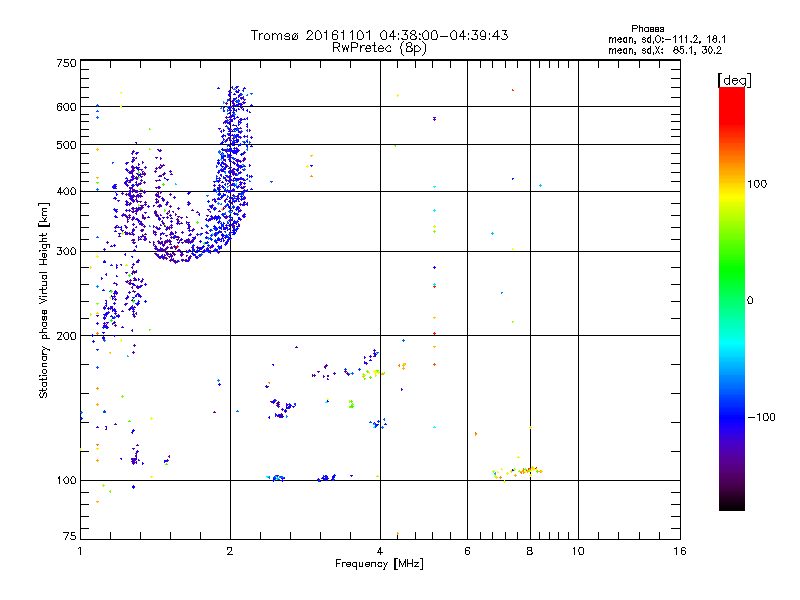Click the y-axis tick label '400'
The image size is (800, 600).
click(66, 192)
